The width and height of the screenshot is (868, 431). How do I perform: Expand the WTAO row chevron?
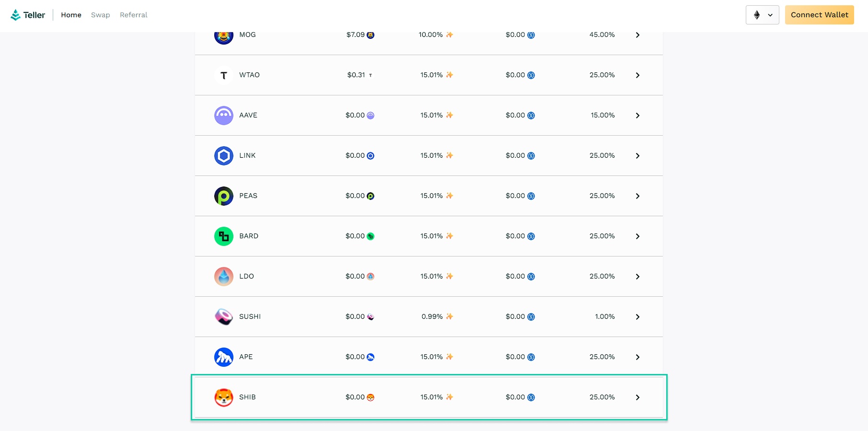coord(637,75)
